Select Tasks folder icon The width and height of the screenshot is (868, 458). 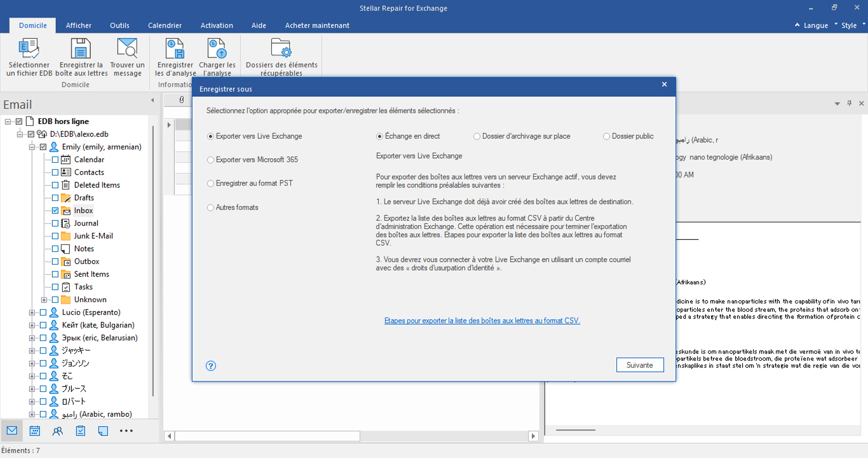[65, 287]
